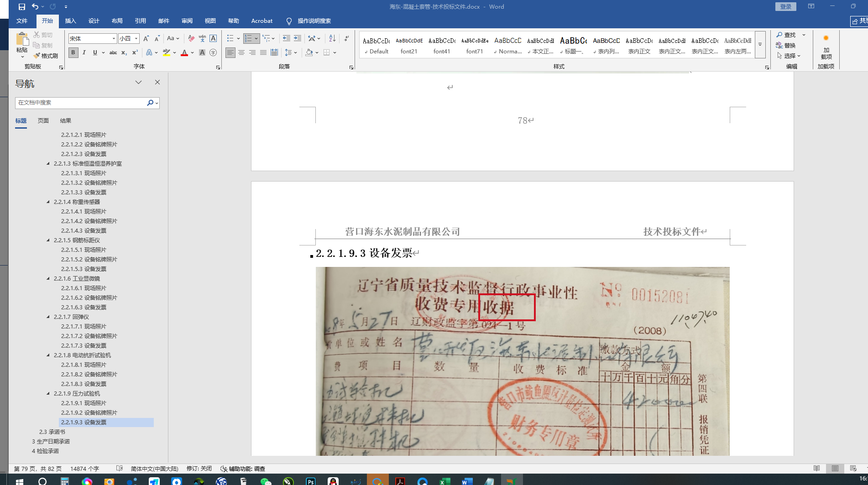Save the document from the quick access toolbar

[21, 7]
